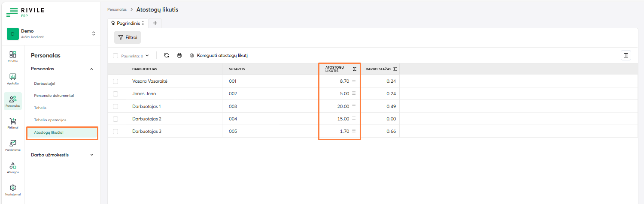Check the box for Vasara Vasaraitė
The width and height of the screenshot is (644, 204).
coord(115,81)
